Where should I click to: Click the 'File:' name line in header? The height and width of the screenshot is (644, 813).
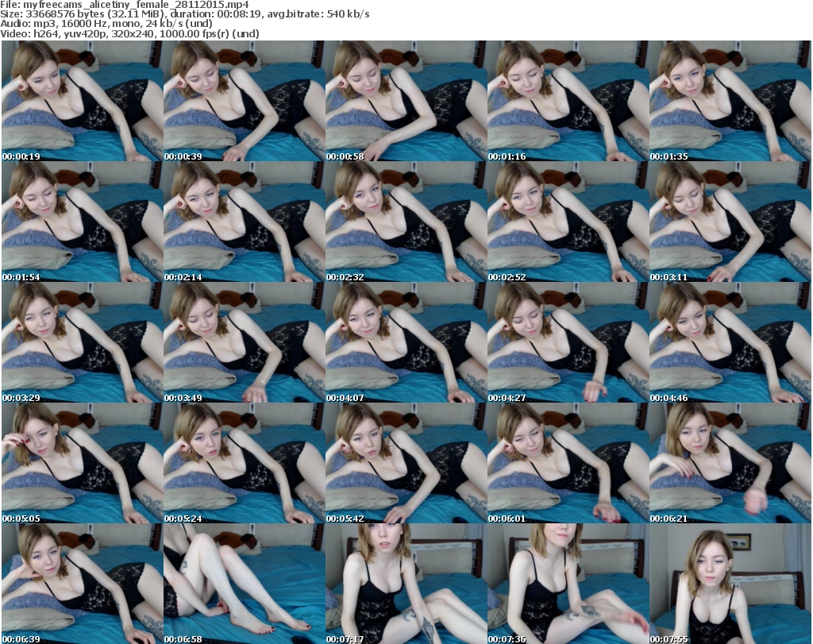tap(125, 5)
